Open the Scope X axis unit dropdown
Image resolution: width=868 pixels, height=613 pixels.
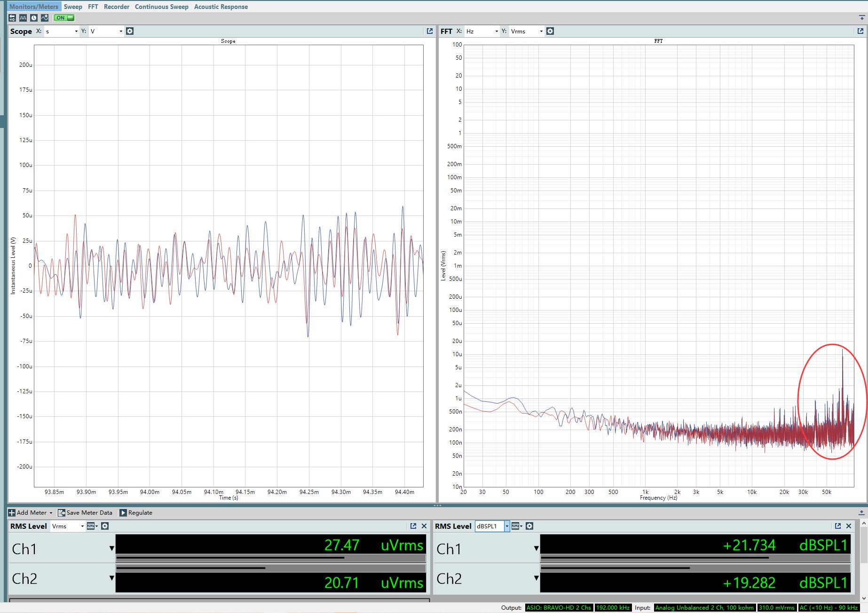[62, 31]
